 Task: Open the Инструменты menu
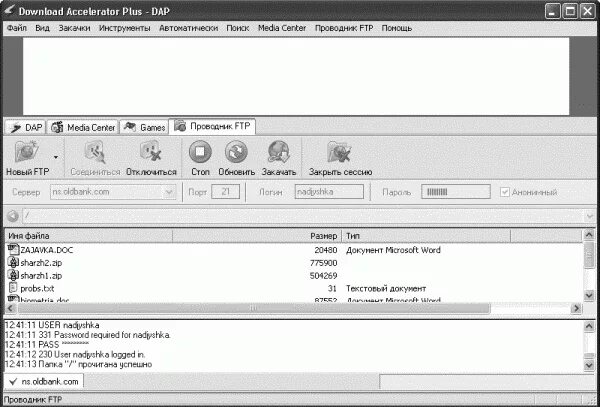(x=125, y=28)
